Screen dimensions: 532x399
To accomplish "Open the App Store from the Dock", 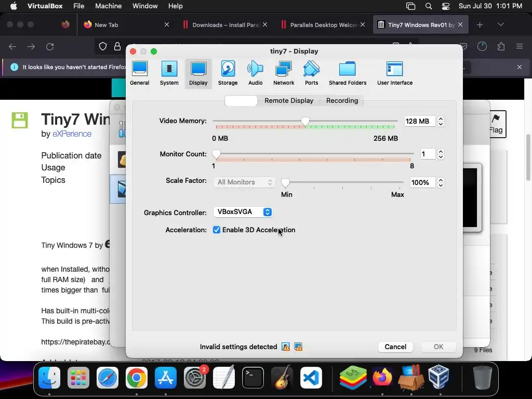I will point(166,377).
